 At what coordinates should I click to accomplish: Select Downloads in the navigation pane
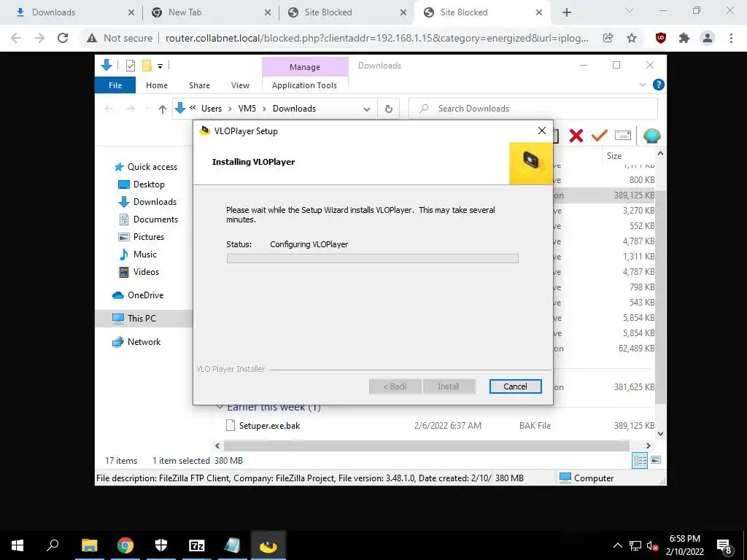pyautogui.click(x=147, y=202)
